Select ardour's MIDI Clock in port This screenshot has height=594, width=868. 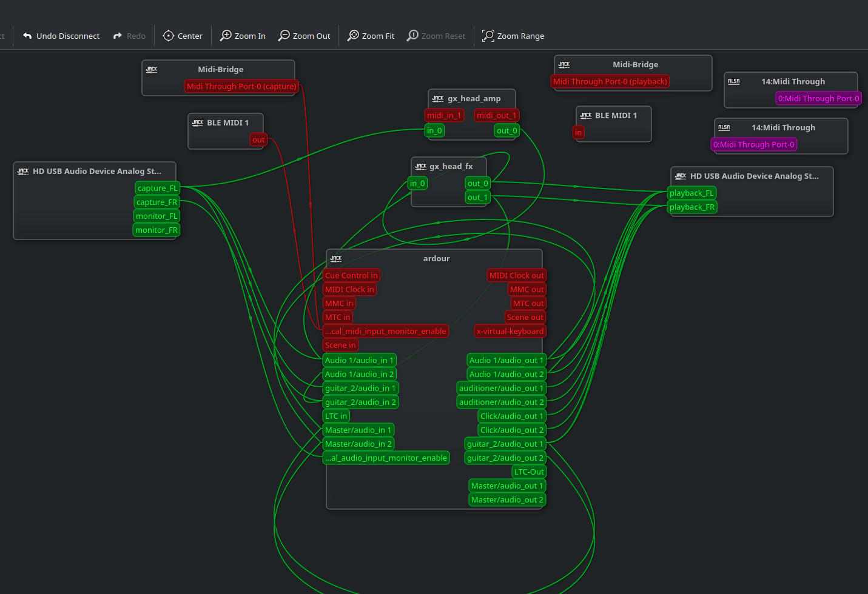point(349,289)
